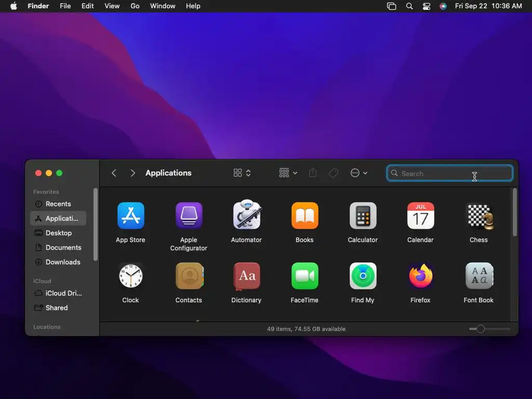Select Desktop in the sidebar
Viewport: 532px width, 399px height.
[x=58, y=233]
